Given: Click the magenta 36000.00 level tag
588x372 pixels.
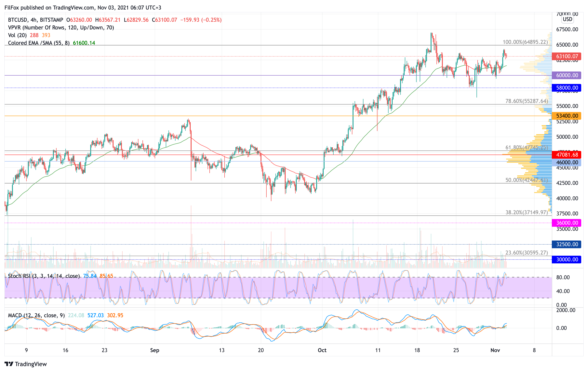Looking at the screenshot, I should pos(567,223).
